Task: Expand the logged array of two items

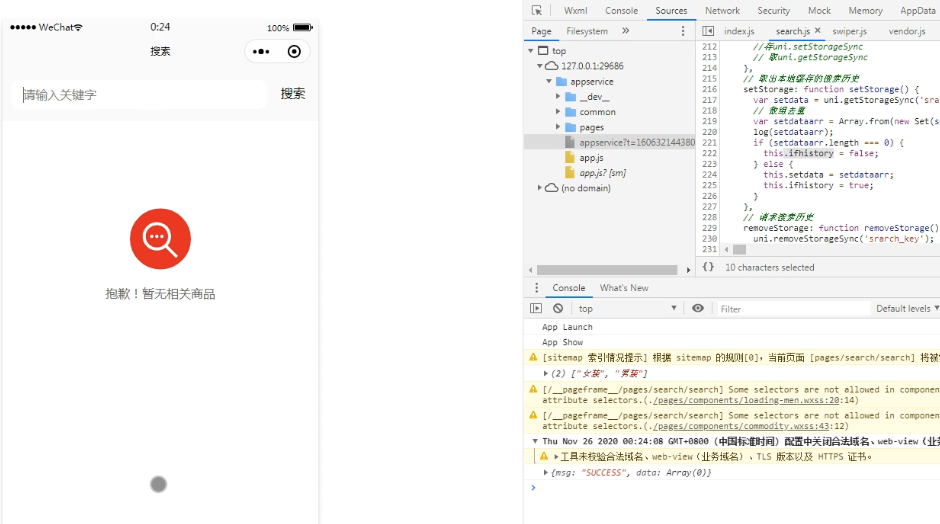Action: [x=546, y=374]
